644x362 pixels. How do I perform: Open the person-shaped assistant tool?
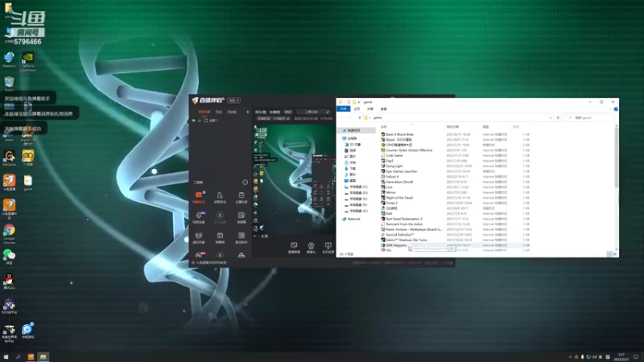coord(220,197)
